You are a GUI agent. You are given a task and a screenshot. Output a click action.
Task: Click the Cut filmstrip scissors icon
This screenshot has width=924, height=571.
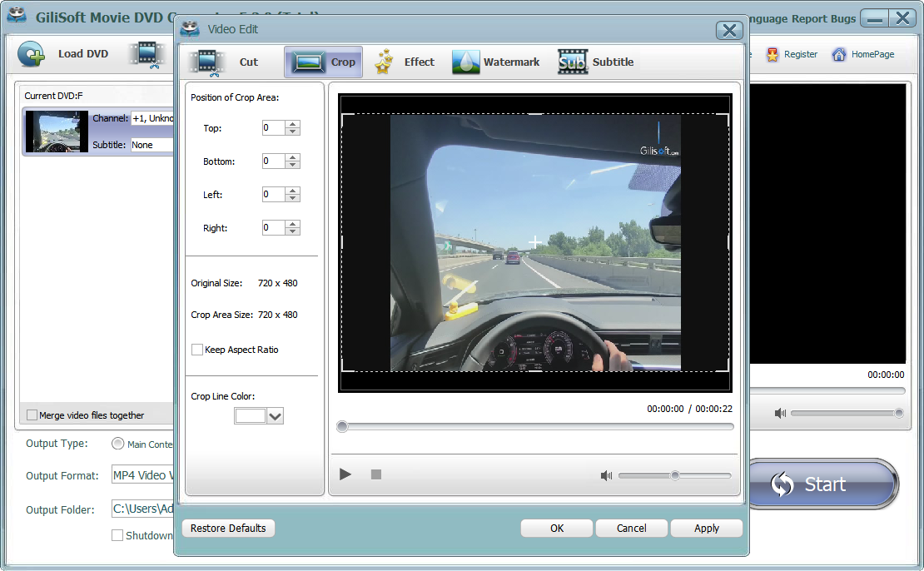[x=207, y=62]
